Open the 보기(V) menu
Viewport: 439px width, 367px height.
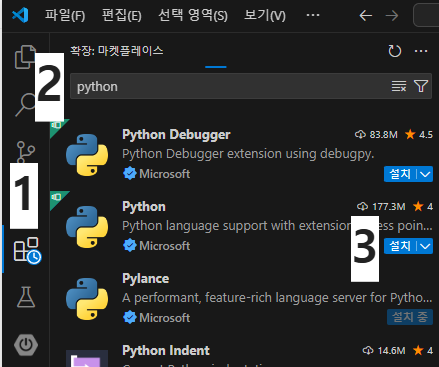[x=265, y=15]
